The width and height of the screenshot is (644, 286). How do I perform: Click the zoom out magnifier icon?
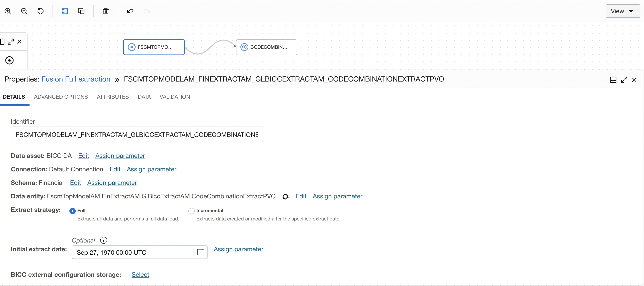pyautogui.click(x=24, y=11)
